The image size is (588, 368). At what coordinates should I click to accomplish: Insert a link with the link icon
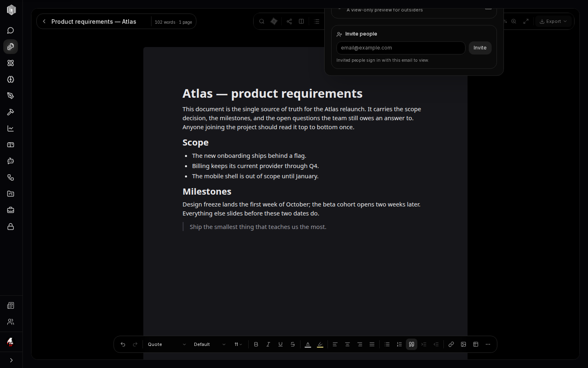tap(451, 344)
